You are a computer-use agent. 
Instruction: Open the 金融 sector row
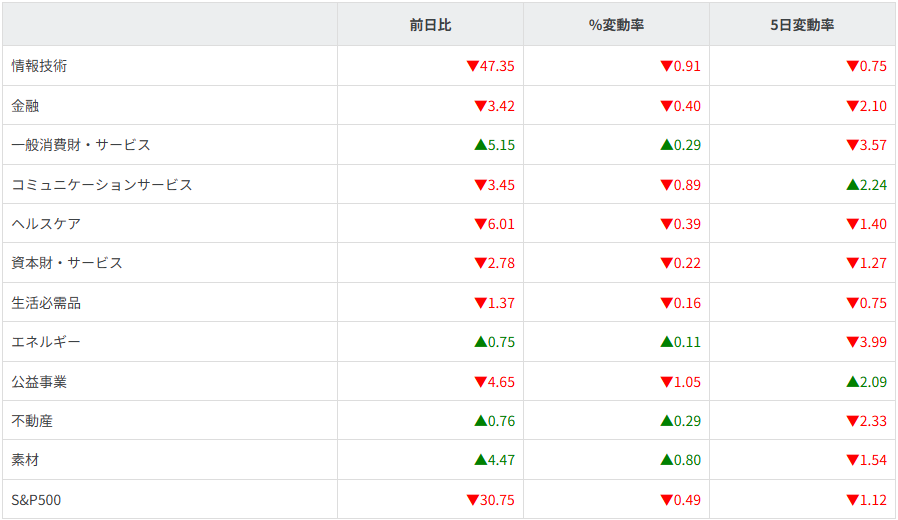pyautogui.click(x=25, y=105)
